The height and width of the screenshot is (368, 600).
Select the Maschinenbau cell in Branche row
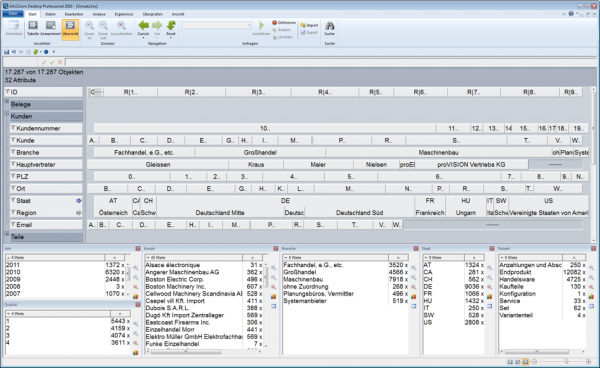click(x=439, y=152)
